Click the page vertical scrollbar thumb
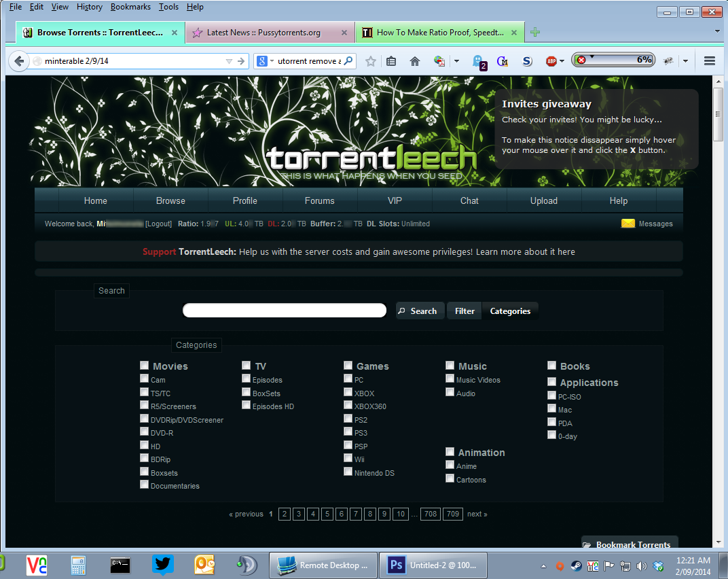Image resolution: width=728 pixels, height=579 pixels. point(718,114)
